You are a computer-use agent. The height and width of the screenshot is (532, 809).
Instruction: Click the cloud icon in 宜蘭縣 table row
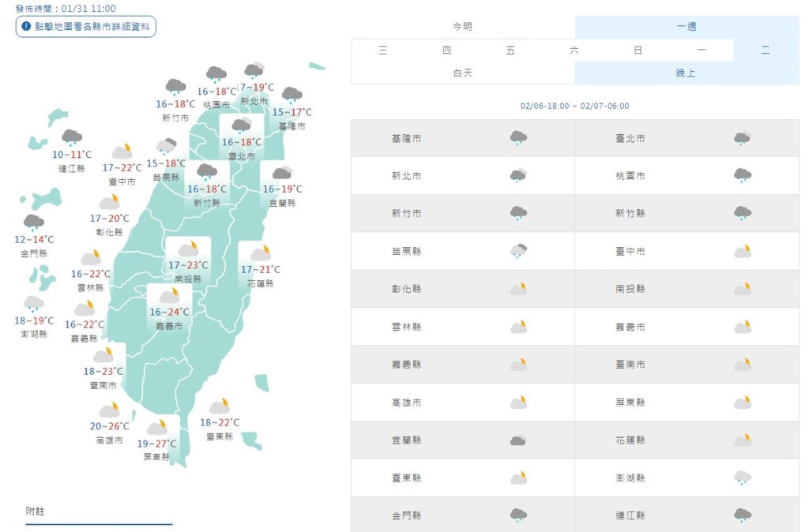click(x=518, y=440)
